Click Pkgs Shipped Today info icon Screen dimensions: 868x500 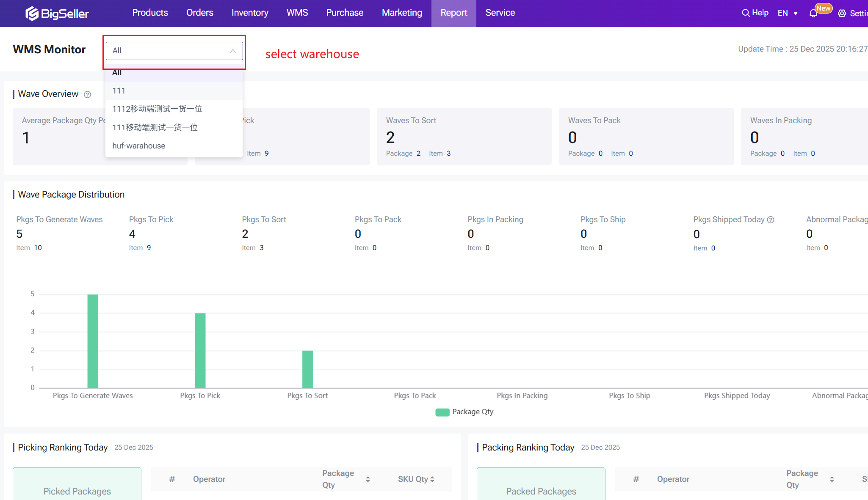pyautogui.click(x=771, y=220)
